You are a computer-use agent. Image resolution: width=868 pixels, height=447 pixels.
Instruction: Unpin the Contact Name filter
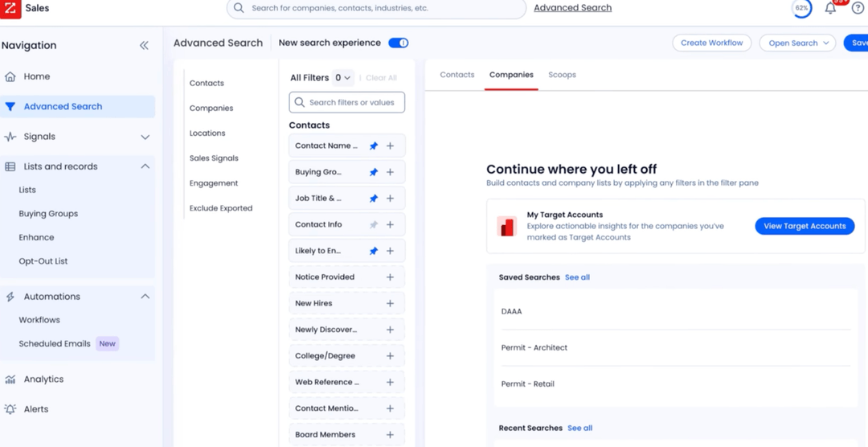pos(374,146)
